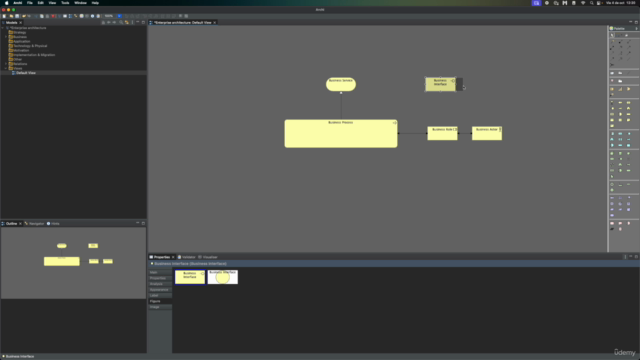Choose the yellow rectangle Business Interface figure
Viewport: 640px width, 360px height.
(x=190, y=277)
